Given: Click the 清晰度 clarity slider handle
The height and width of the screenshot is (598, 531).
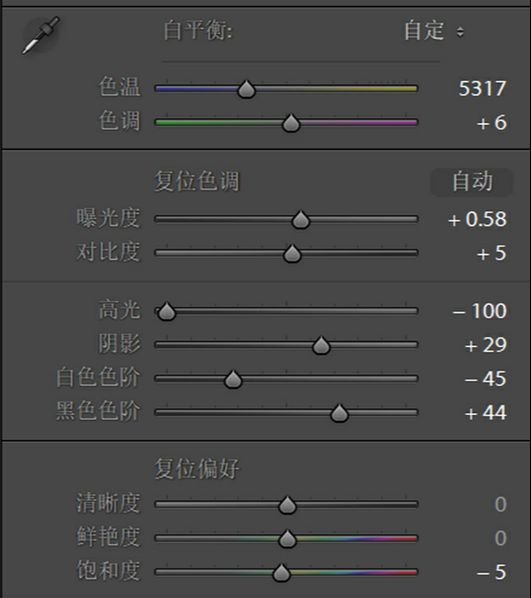Looking at the screenshot, I should (x=287, y=505).
